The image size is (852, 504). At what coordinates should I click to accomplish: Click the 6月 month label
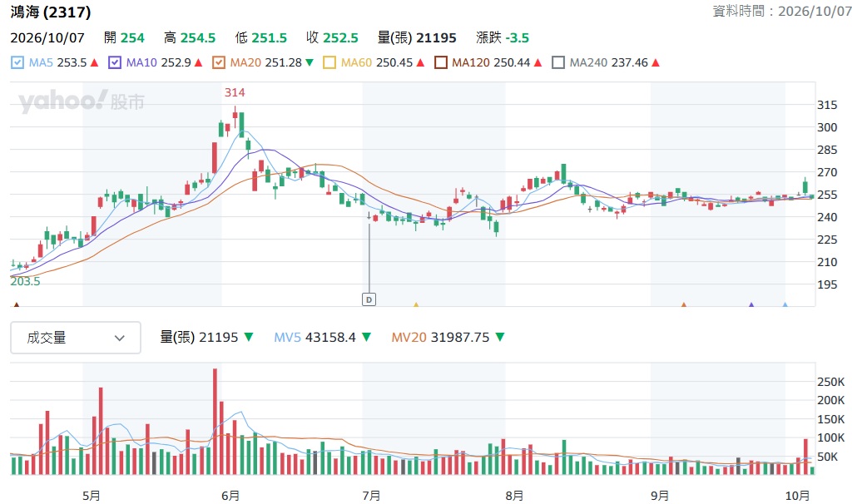click(x=230, y=496)
